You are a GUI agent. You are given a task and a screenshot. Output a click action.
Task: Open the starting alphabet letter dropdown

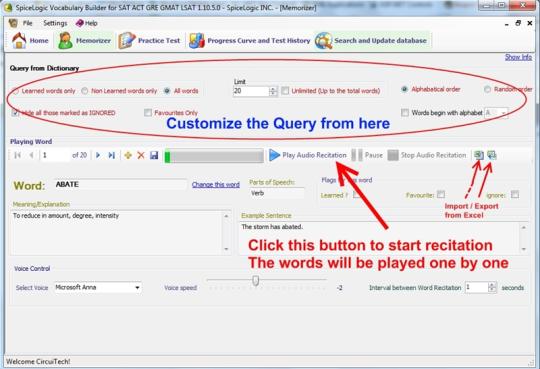[496, 113]
